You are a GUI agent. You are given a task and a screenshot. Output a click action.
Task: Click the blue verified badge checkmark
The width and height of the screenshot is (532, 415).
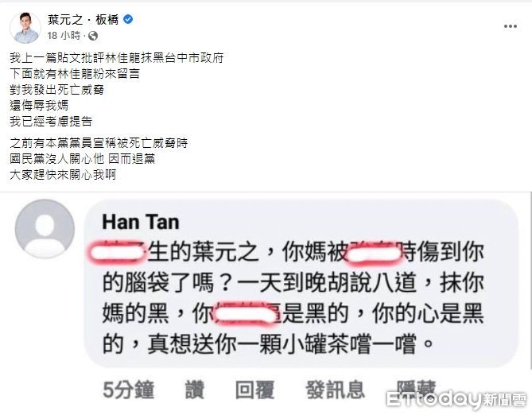128,19
